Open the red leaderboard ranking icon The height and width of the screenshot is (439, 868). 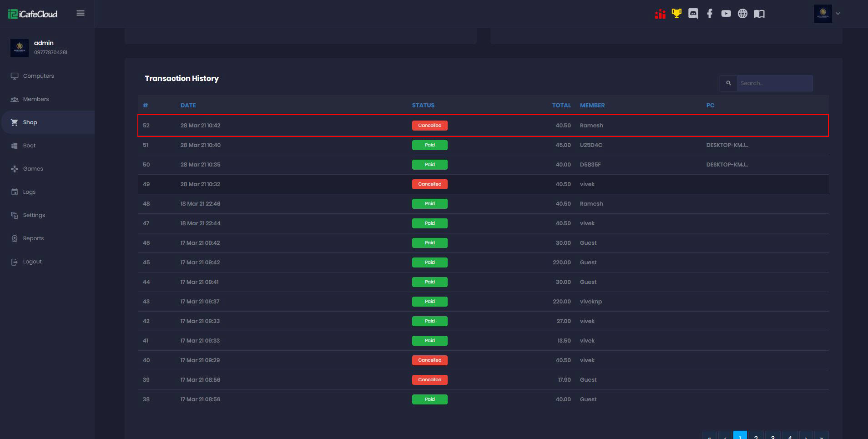click(x=660, y=14)
